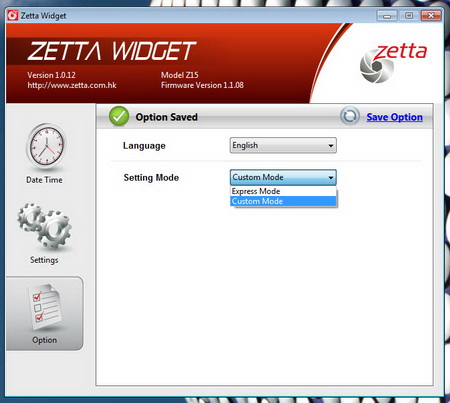Click the Zetta logo in the header
Image resolution: width=450 pixels, height=403 pixels.
393,63
